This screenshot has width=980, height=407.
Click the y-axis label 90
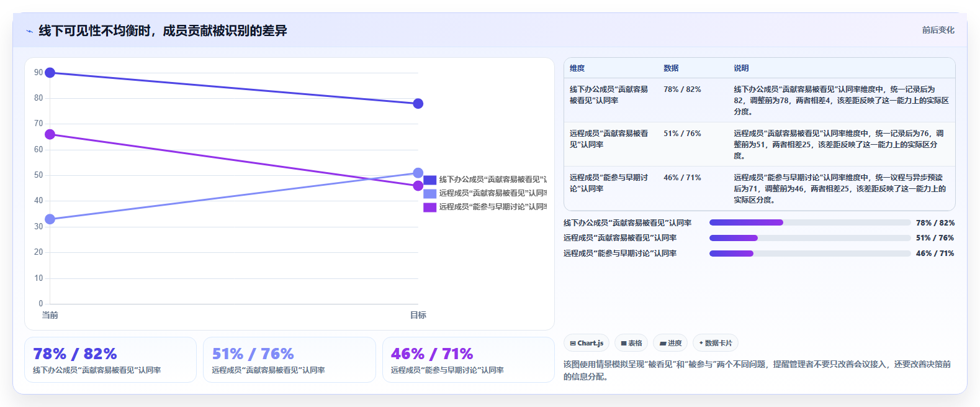[x=38, y=73]
